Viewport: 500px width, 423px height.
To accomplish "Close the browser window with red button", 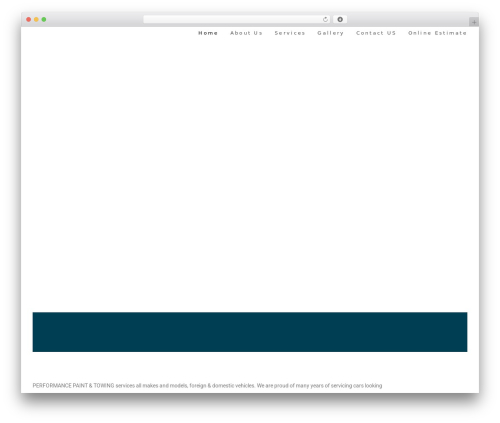I will coord(29,19).
